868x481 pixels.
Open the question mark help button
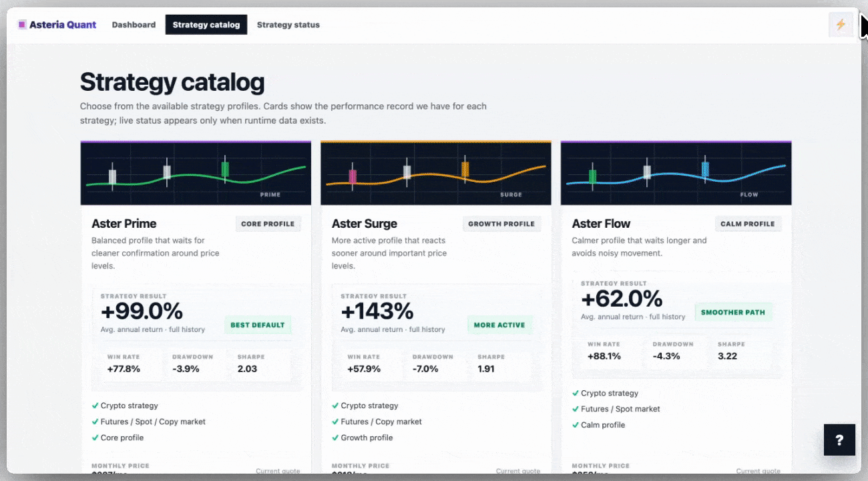(x=839, y=440)
